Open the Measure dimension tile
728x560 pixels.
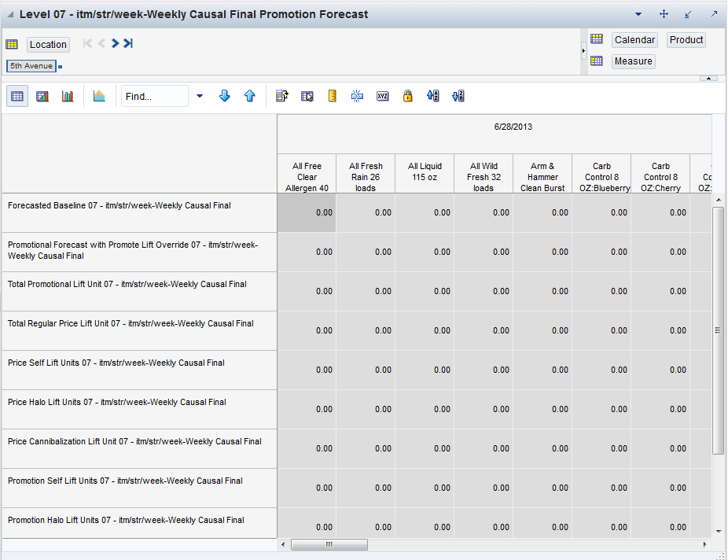pyautogui.click(x=633, y=61)
